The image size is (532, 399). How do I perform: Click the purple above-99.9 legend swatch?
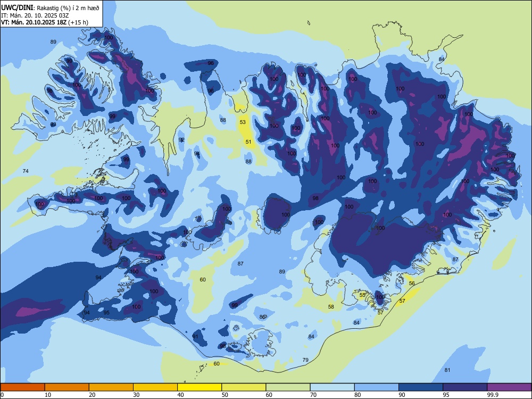(509, 387)
